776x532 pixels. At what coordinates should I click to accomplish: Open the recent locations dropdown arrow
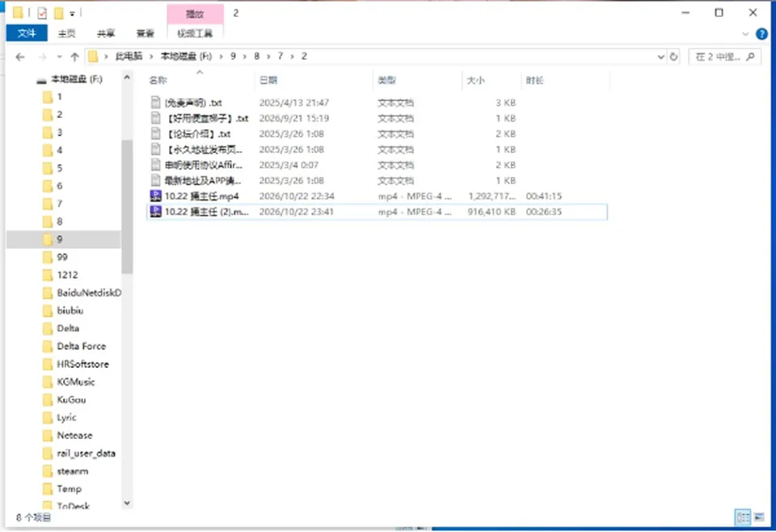[59, 57]
